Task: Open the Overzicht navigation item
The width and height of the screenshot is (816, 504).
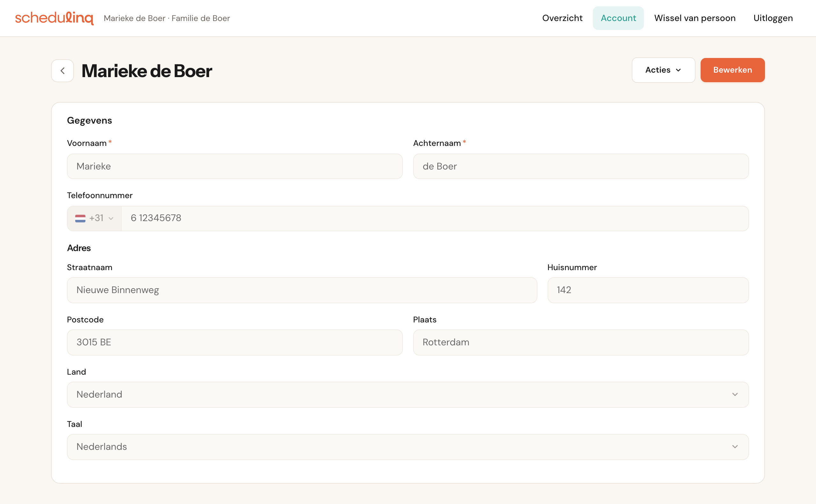Action: click(x=562, y=18)
